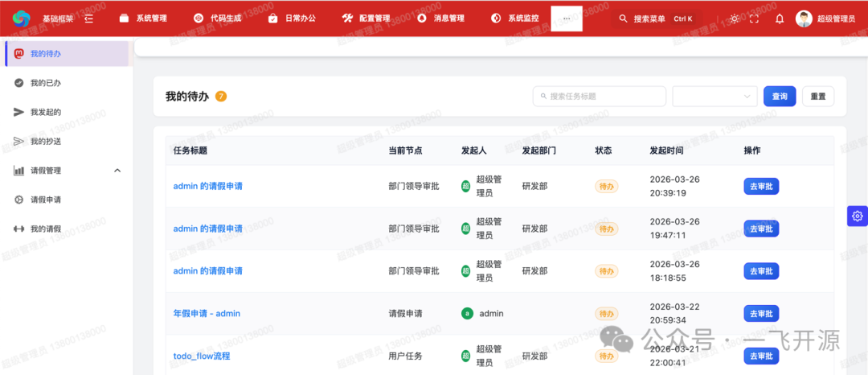Click the 请假申请 node cell in 年假 row

(x=406, y=314)
